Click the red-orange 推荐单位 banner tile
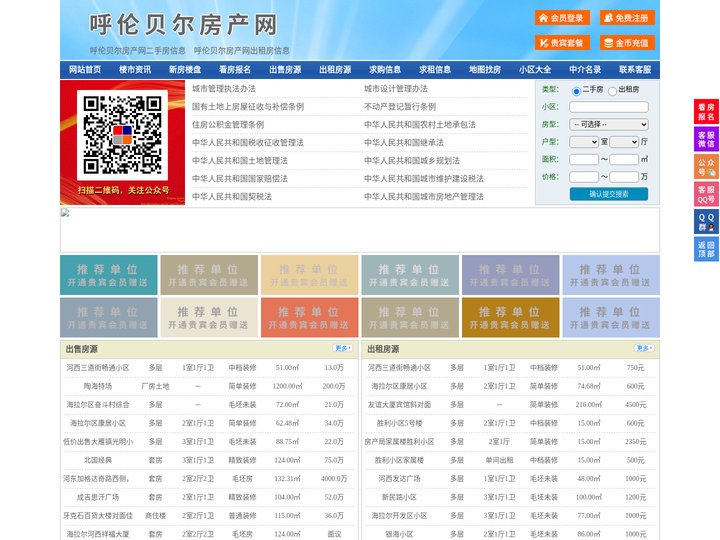720x540 pixels. [309, 318]
